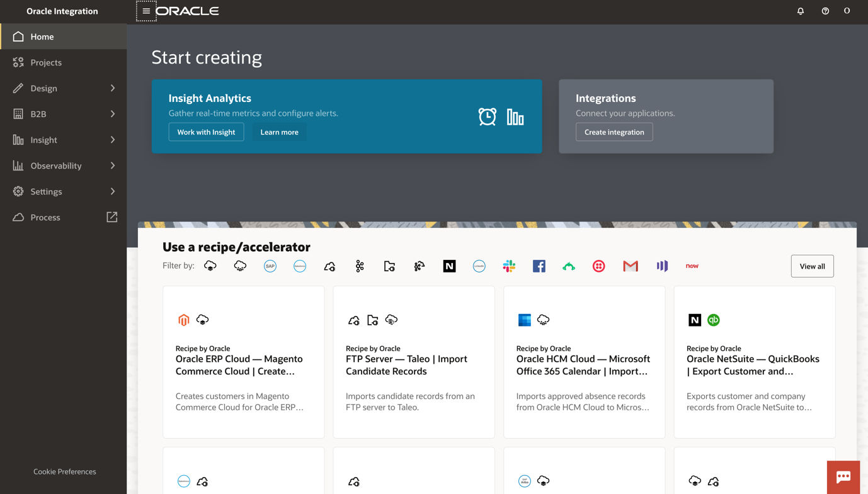
Task: Open Projects in sidebar
Action: [x=46, y=62]
